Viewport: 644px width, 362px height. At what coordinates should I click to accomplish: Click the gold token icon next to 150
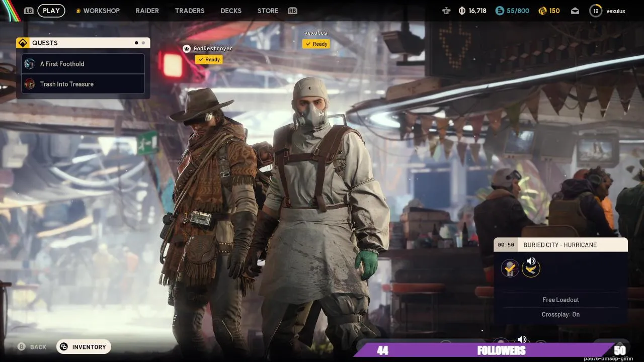[542, 11]
